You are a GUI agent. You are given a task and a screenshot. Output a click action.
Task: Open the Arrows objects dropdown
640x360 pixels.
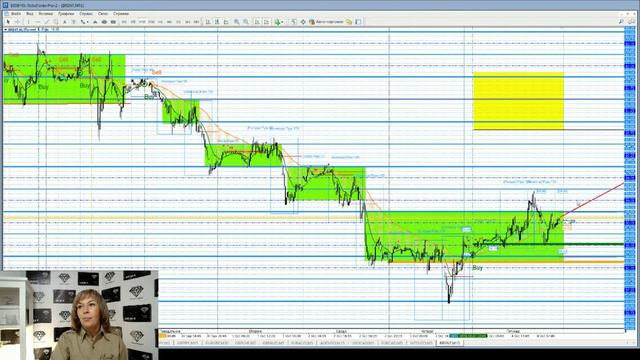tap(84, 22)
